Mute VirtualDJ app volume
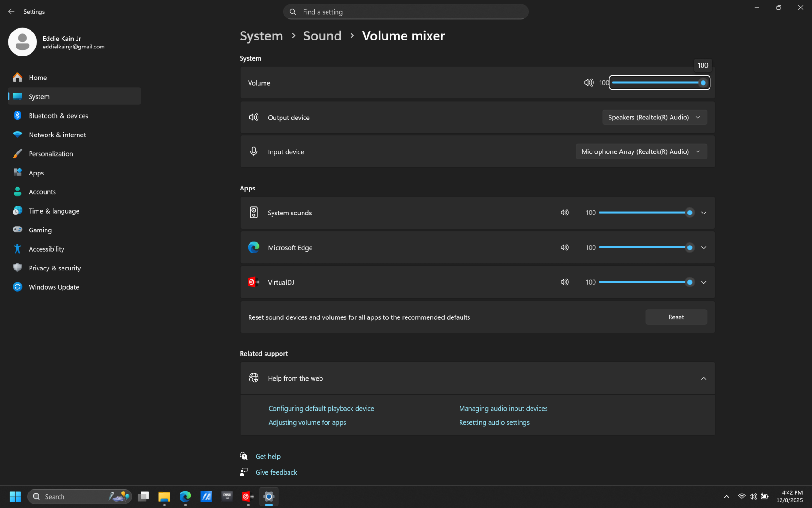The image size is (812, 508). pos(564,282)
